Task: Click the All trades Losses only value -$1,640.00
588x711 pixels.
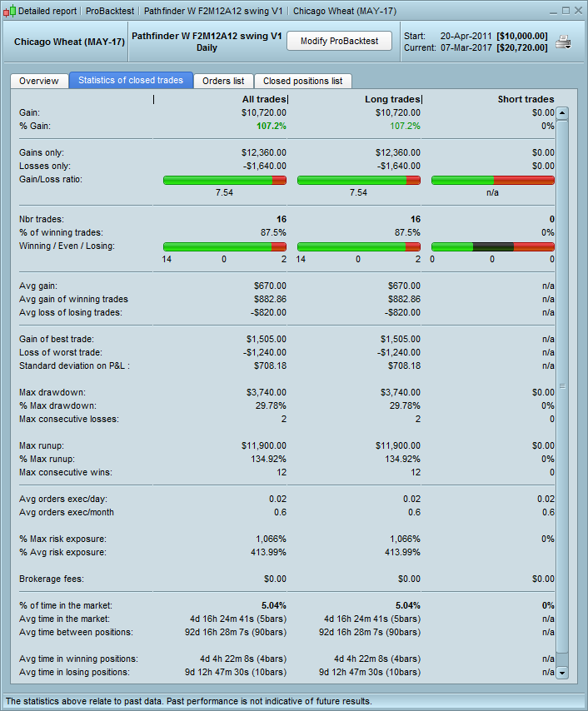Action: pos(265,166)
